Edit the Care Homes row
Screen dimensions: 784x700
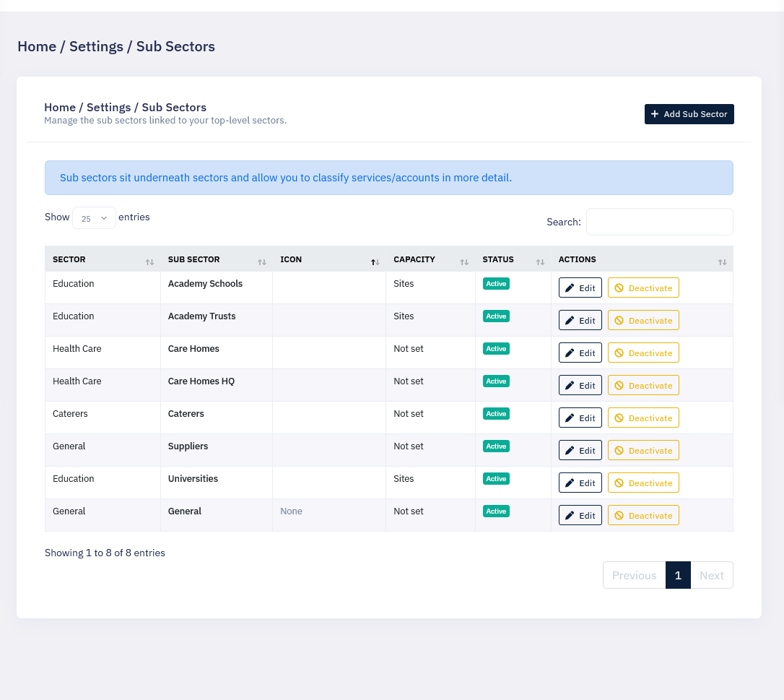coord(580,353)
